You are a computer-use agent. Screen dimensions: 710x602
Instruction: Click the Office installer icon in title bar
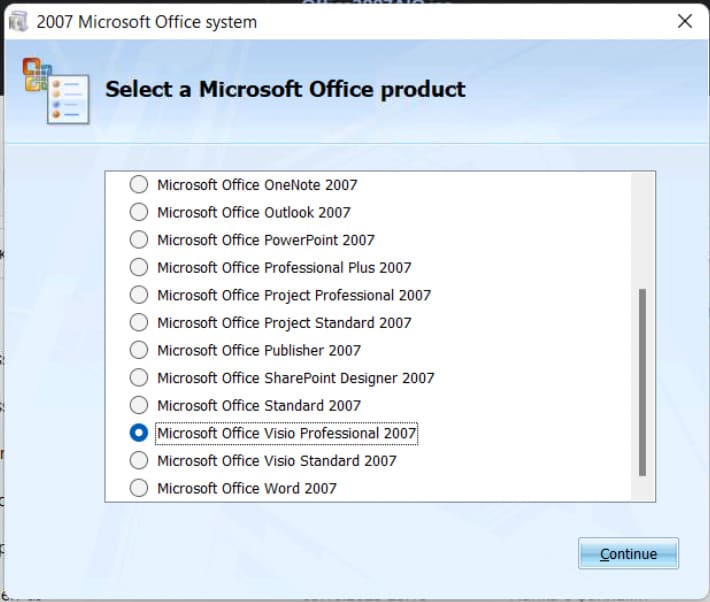tap(19, 21)
